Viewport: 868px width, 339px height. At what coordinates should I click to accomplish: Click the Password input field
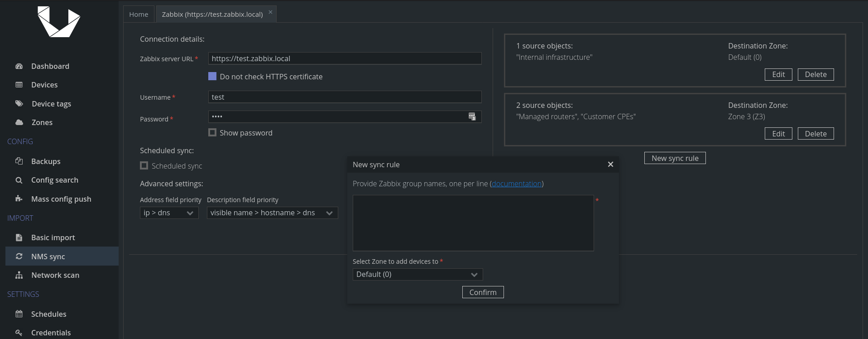click(345, 116)
